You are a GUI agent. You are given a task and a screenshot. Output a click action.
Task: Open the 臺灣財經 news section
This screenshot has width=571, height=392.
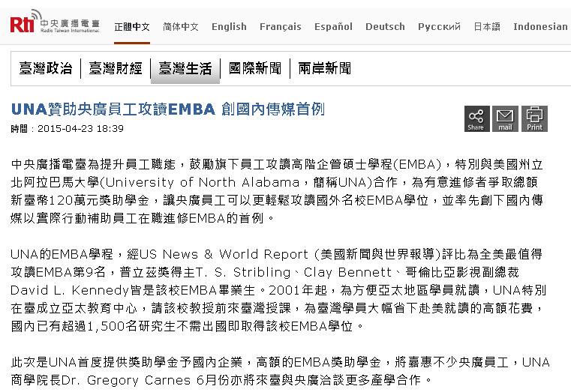(116, 68)
